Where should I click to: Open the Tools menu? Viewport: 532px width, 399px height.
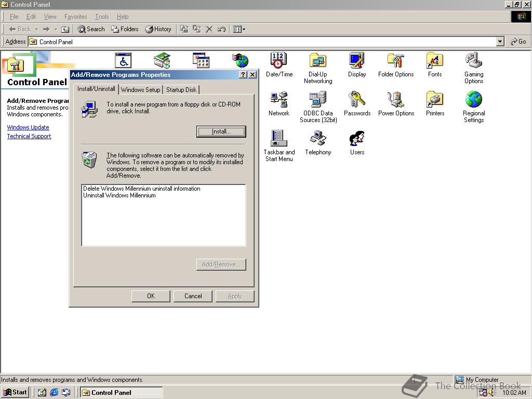(102, 17)
